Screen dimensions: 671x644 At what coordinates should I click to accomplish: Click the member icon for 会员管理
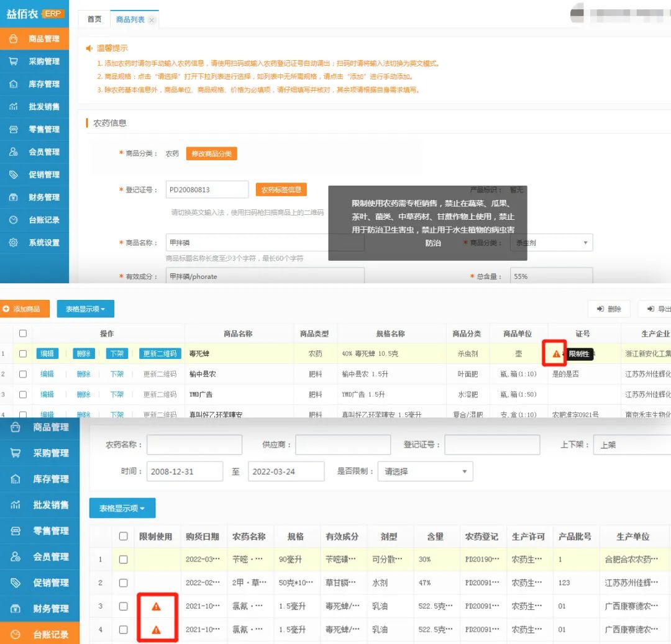tap(13, 152)
